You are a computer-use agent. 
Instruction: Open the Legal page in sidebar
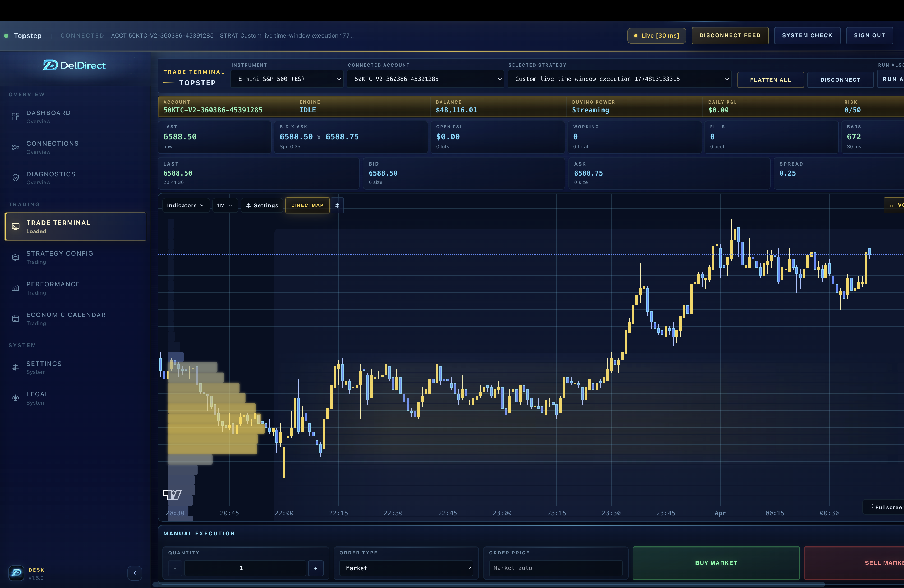pos(15,398)
